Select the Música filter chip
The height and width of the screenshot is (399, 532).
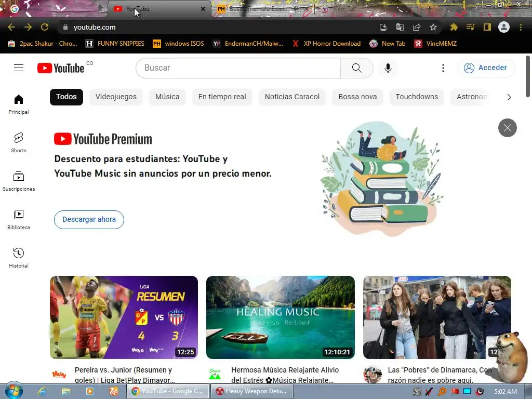tap(167, 97)
